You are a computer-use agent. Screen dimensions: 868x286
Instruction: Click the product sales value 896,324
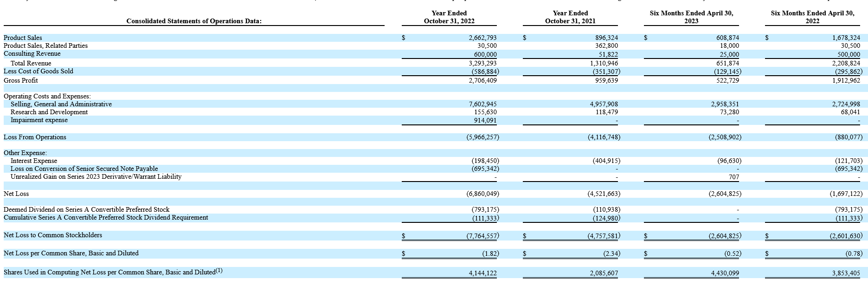tap(606, 38)
